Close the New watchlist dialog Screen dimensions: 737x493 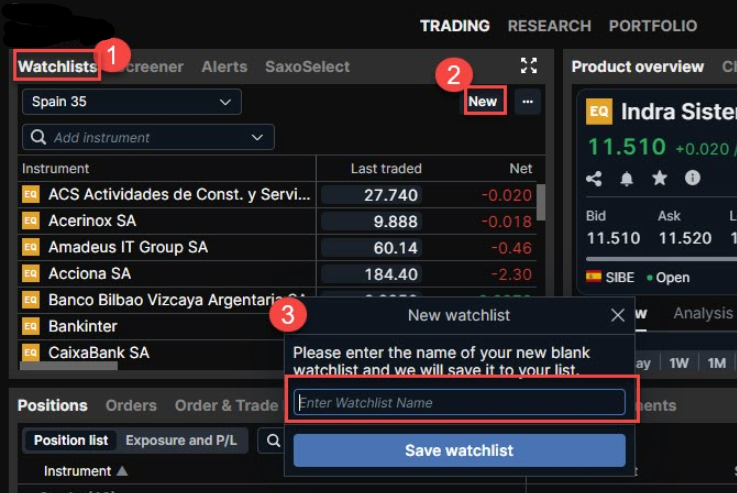click(618, 315)
